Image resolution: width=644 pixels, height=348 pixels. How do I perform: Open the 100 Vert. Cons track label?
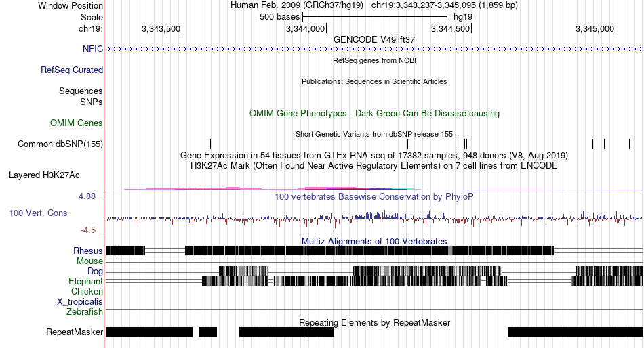[38, 213]
